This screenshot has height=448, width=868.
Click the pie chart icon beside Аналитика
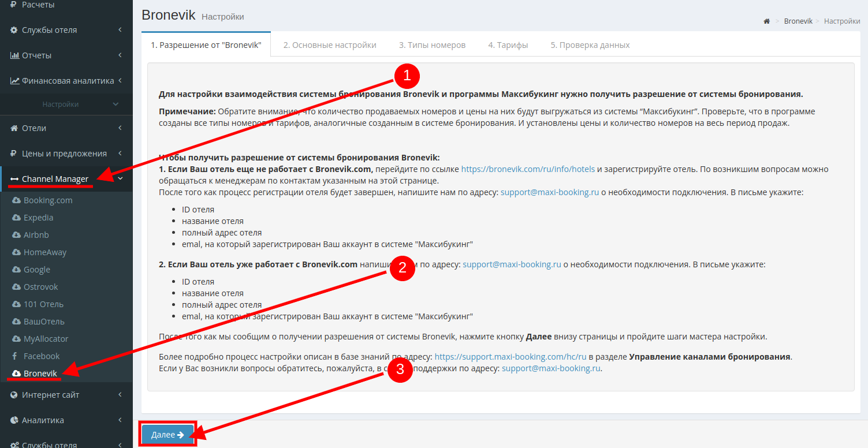14,420
